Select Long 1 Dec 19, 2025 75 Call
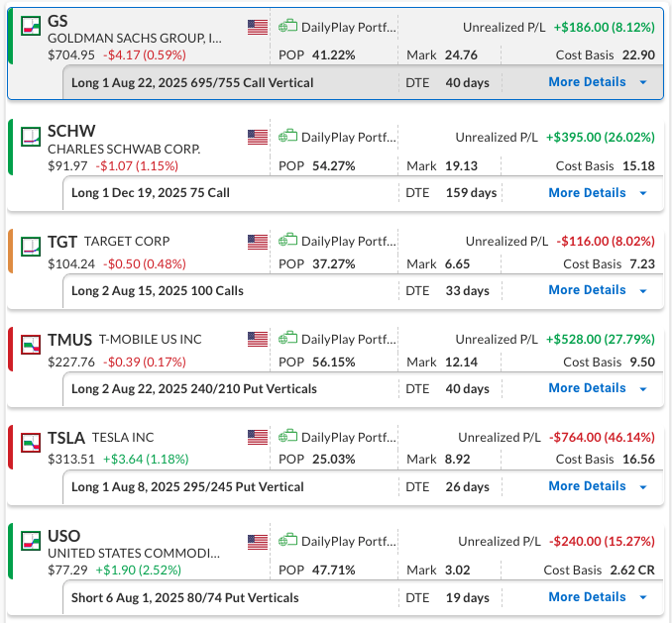 click(151, 193)
